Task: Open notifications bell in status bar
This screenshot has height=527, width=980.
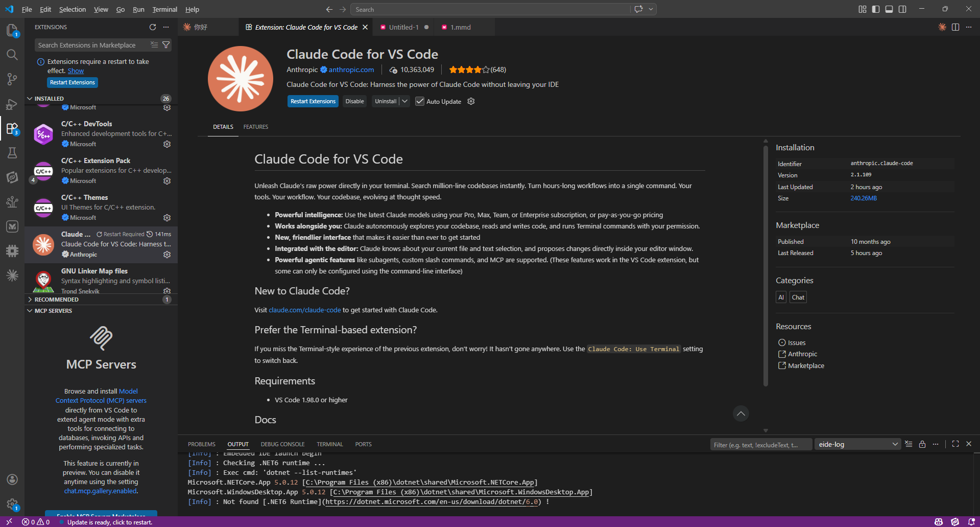Action: pos(971,522)
